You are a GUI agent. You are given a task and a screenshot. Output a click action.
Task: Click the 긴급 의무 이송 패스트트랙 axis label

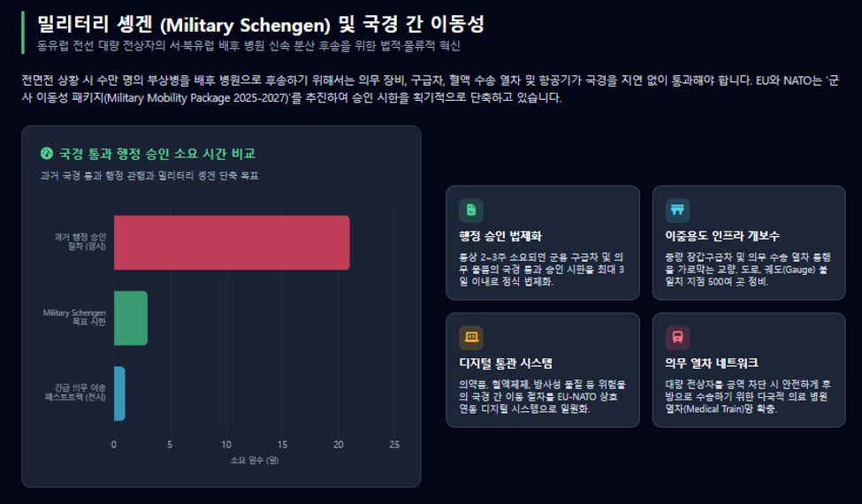pyautogui.click(x=76, y=393)
